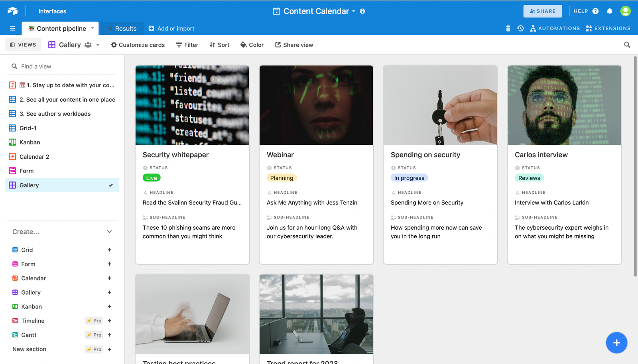Select the Grid-1 view

[x=62, y=128]
